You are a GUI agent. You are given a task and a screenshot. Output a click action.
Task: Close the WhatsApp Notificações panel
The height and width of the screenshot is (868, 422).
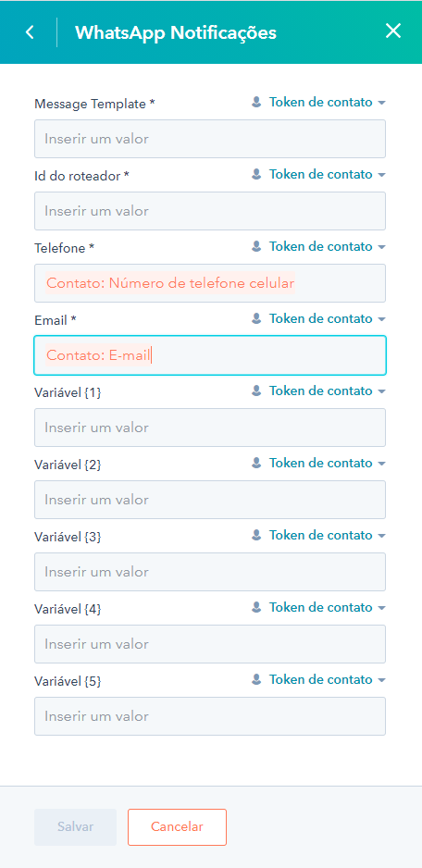coord(392,31)
